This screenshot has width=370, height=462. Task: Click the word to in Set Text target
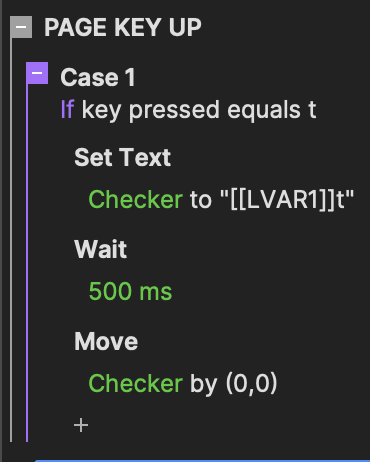pyautogui.click(x=201, y=200)
